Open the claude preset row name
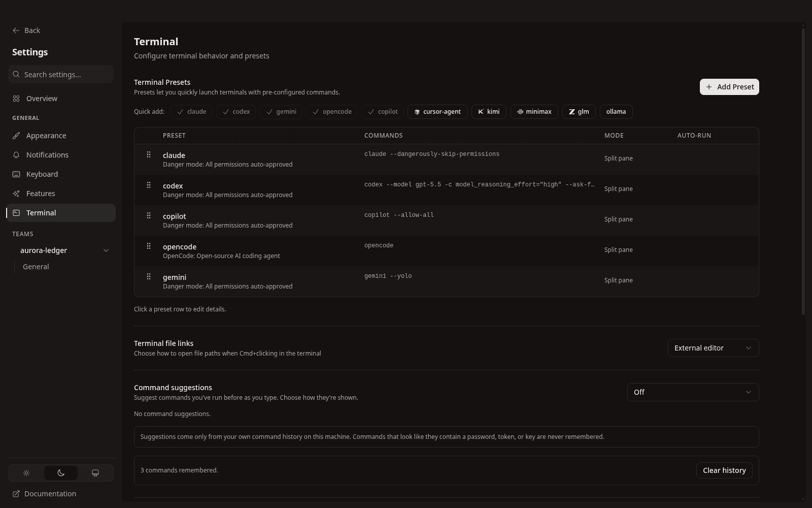The width and height of the screenshot is (812, 508). (174, 155)
